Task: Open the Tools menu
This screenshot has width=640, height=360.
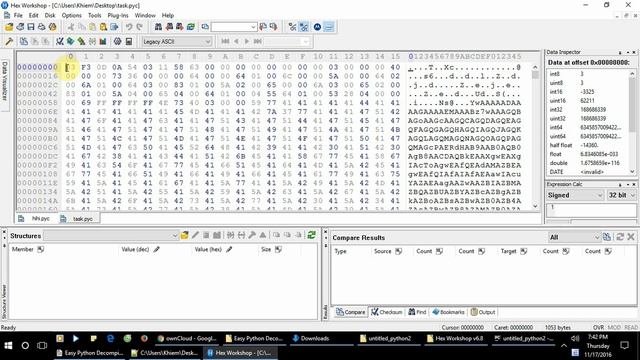Action: click(x=95, y=15)
